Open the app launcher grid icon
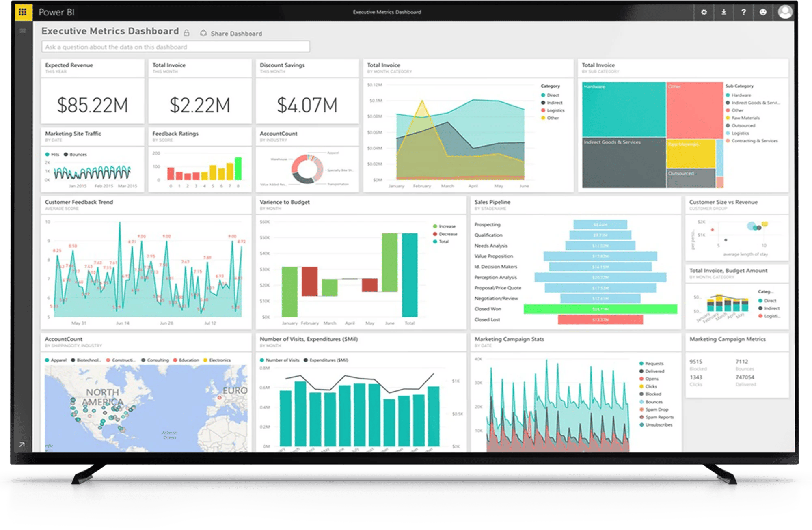This screenshot has width=812, height=530. 23,12
